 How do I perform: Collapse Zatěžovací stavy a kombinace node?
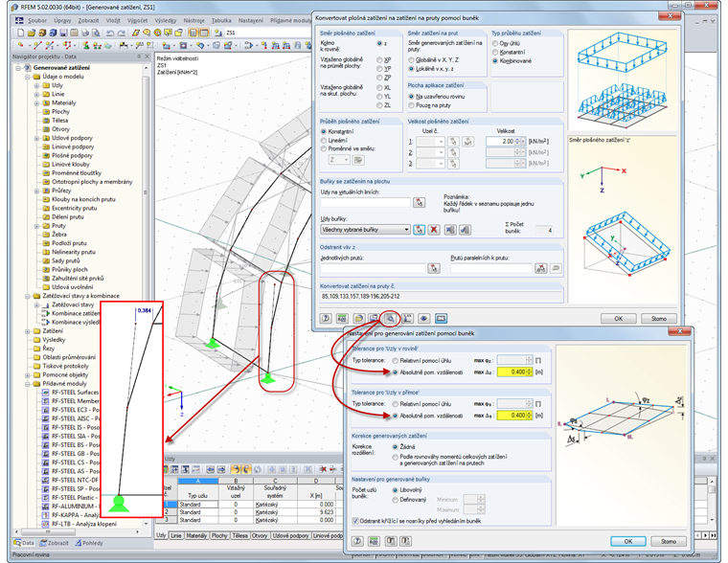pos(28,296)
